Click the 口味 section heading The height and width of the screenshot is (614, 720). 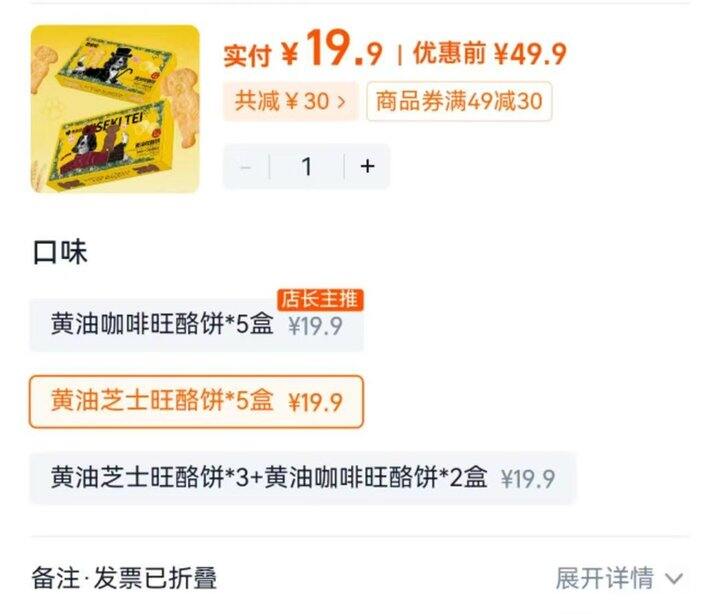click(60, 252)
